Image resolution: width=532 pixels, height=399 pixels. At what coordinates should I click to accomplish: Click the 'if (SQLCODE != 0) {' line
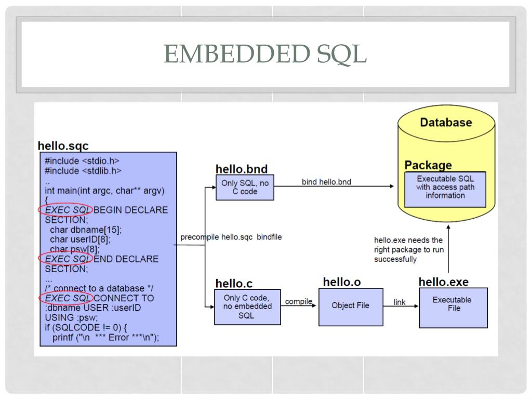tap(86, 327)
